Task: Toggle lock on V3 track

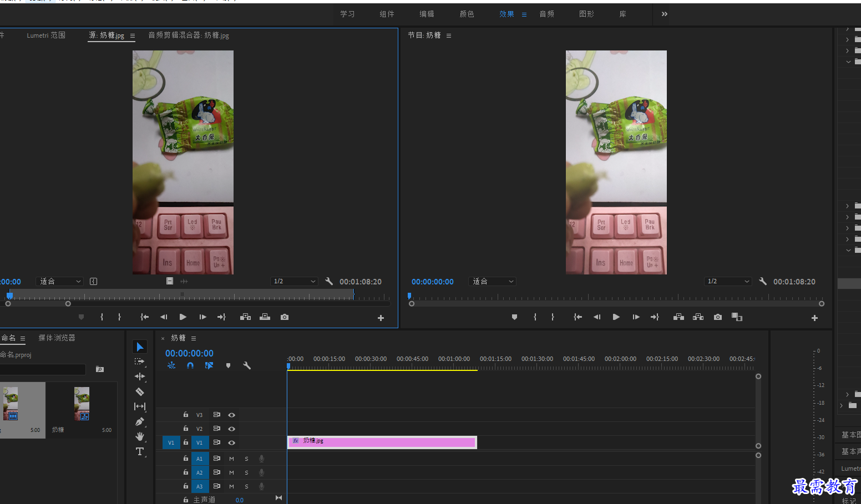Action: point(186,414)
